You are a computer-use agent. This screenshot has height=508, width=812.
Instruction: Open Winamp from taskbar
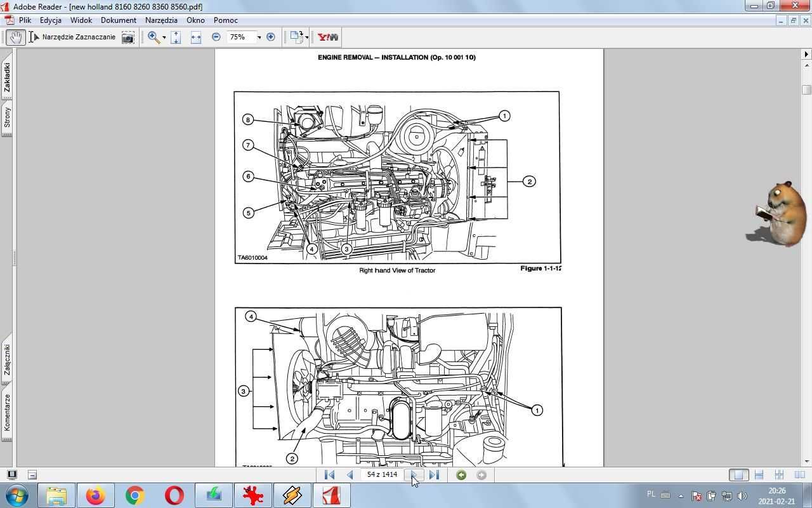pyautogui.click(x=292, y=495)
